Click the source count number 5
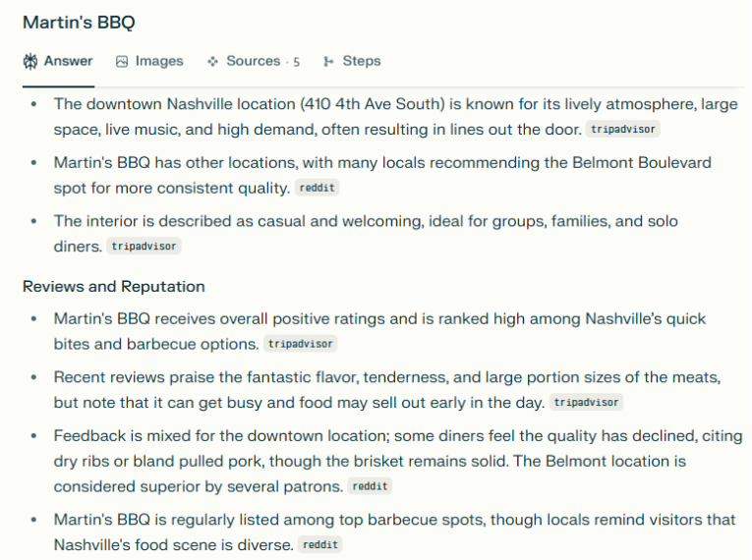 click(x=296, y=62)
